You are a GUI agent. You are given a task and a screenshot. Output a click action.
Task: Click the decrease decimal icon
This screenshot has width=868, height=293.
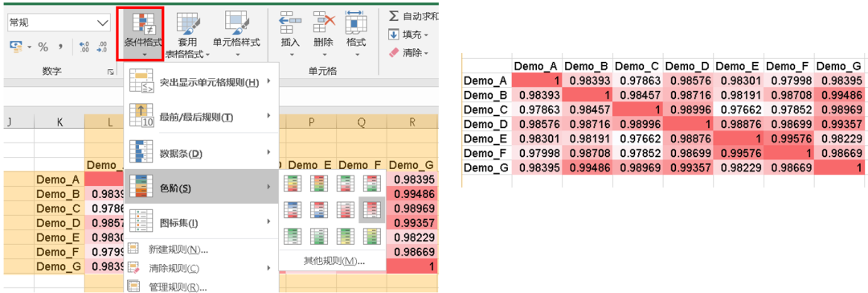point(102,47)
